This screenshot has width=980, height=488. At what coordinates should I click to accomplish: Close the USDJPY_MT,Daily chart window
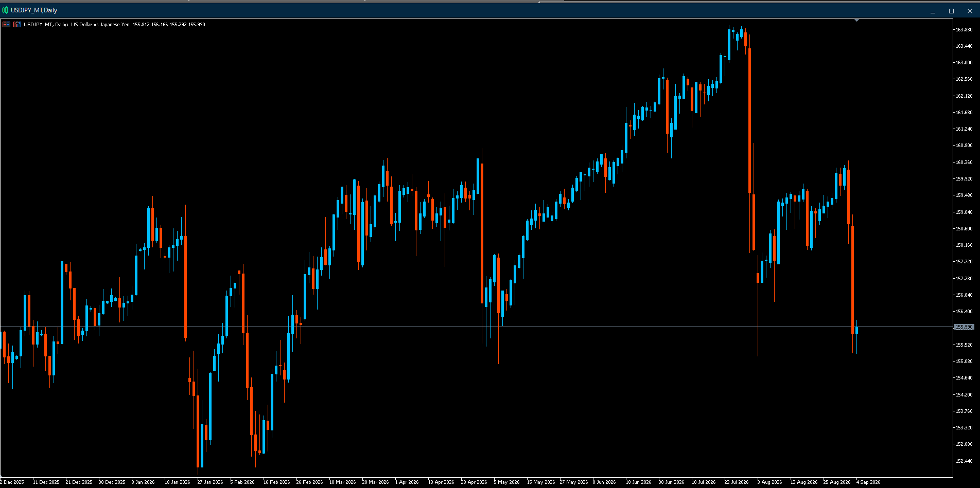(x=970, y=11)
